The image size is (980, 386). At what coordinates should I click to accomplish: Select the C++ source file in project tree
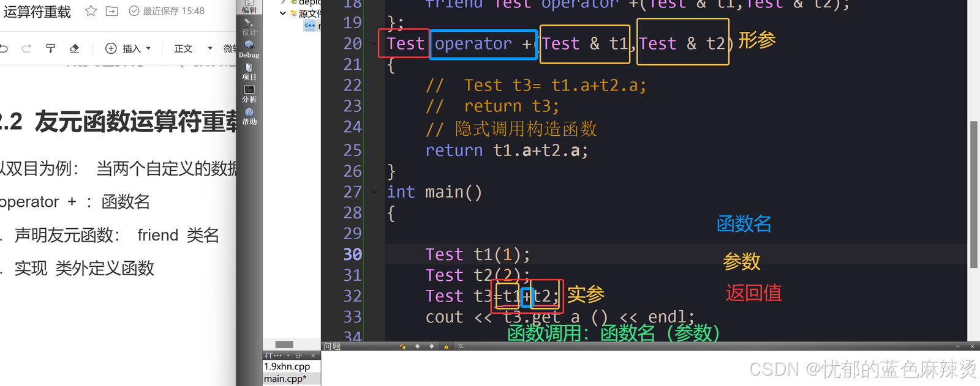point(312,25)
